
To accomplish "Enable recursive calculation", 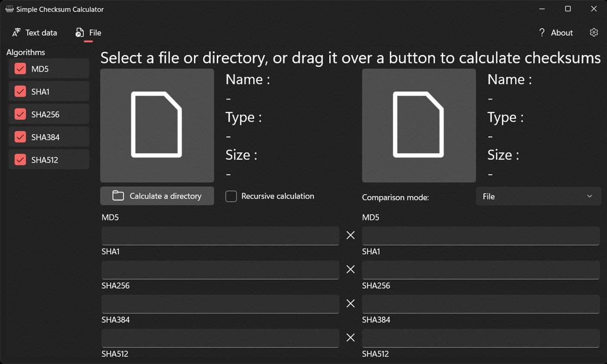I will [231, 196].
